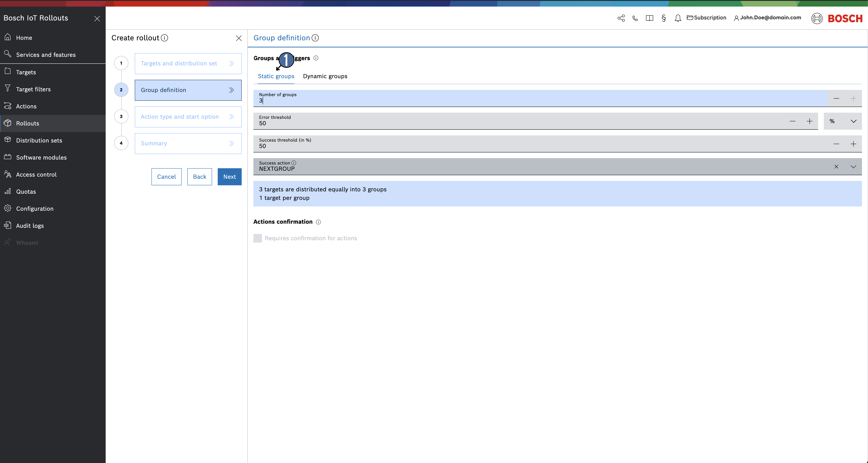Expand the Success action dropdown
The image size is (868, 463).
853,167
